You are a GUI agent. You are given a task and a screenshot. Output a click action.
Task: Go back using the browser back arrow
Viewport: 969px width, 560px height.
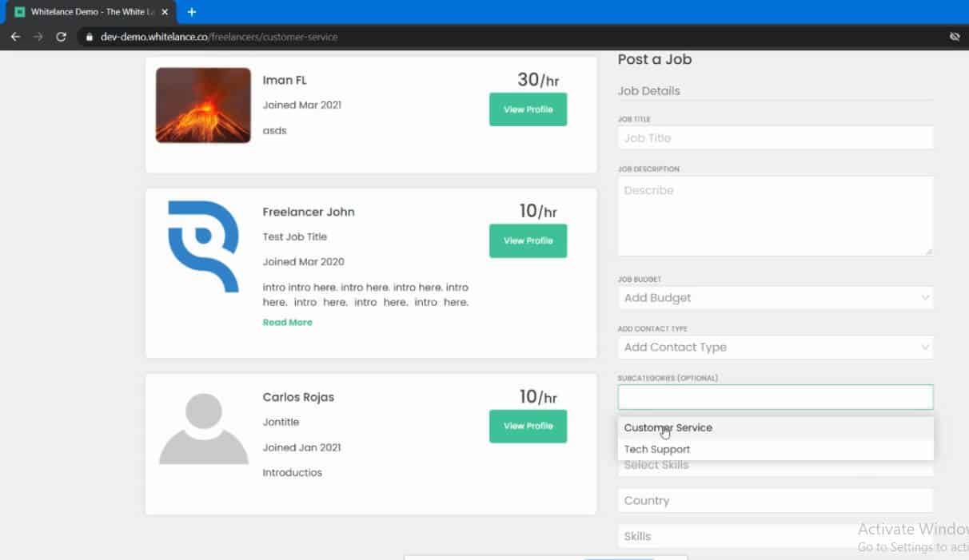[x=15, y=37]
